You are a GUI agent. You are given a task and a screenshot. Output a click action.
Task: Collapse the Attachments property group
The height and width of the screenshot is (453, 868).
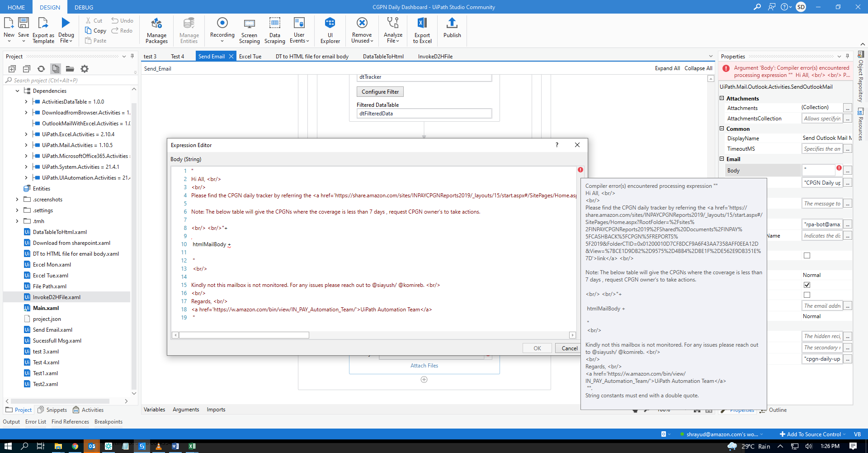click(722, 98)
